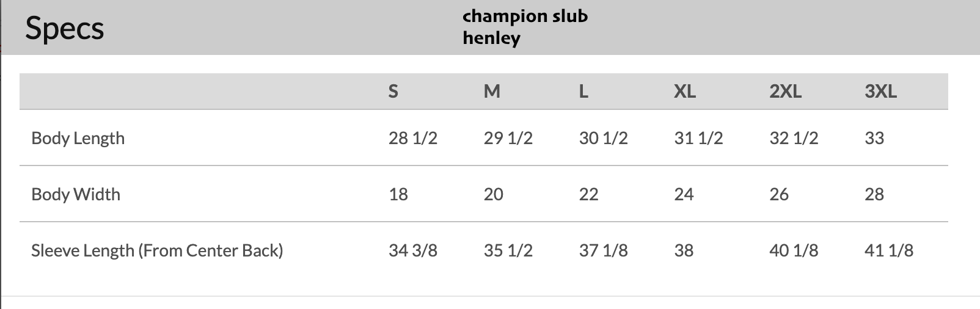Click the 28 1/2 body length value

point(413,138)
